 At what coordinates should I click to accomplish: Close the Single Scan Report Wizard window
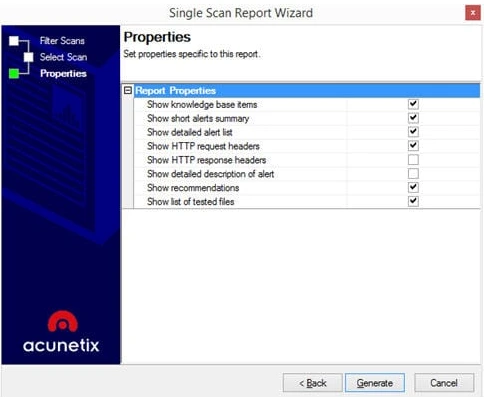point(473,13)
